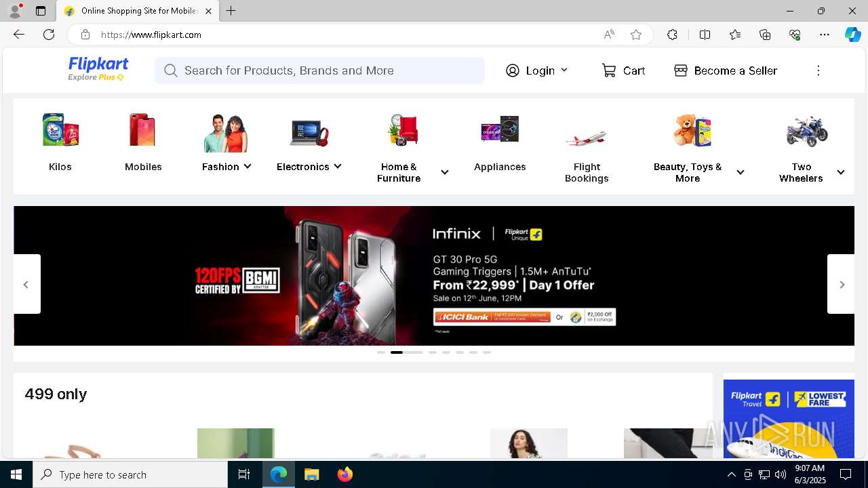Expand Home & Furniture chevron
Viewport: 868px width, 488px height.
(x=445, y=172)
